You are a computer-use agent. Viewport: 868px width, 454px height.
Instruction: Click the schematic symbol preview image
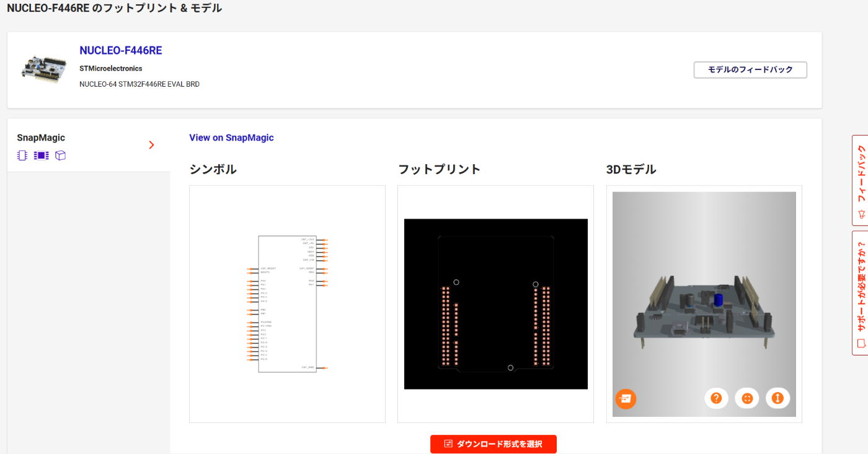[x=287, y=304]
